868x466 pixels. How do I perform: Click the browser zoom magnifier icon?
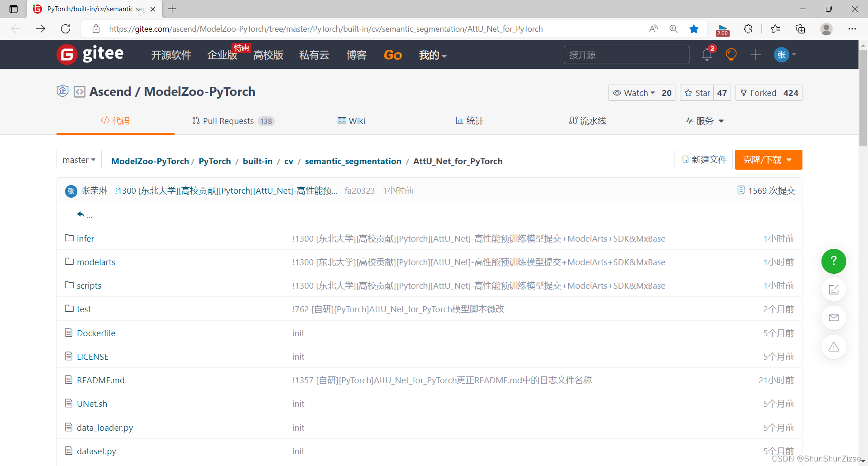[674, 29]
